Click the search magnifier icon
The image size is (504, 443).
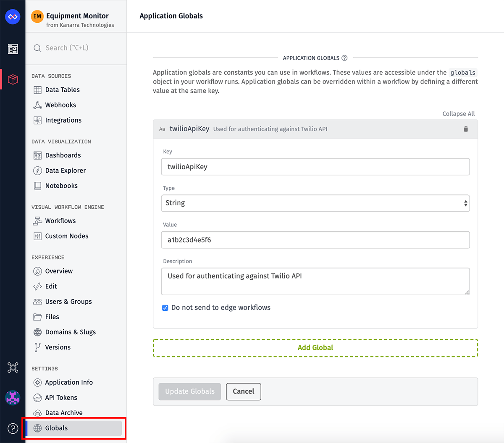[x=37, y=48]
